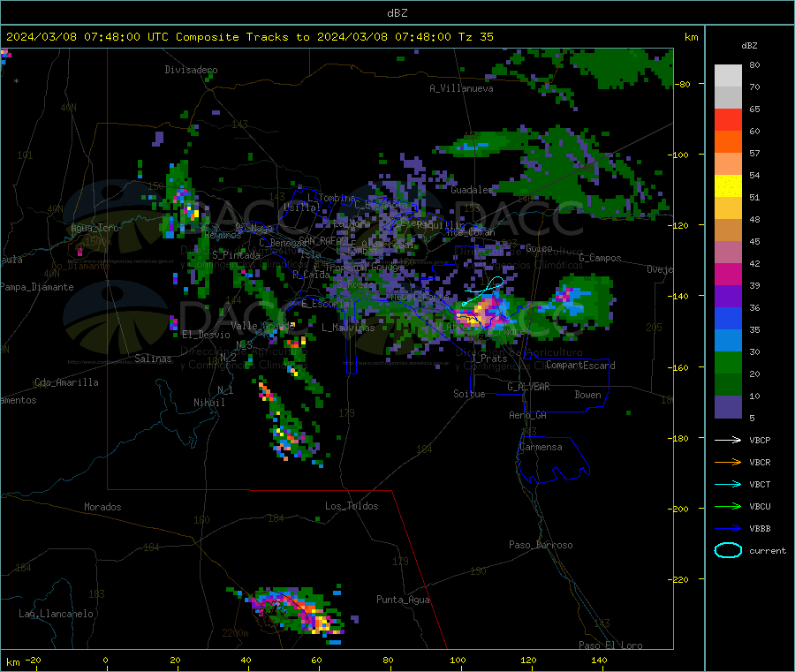Pick the yellow 51-54 dBZ swatch
This screenshot has width=795, height=672.
tap(728, 186)
